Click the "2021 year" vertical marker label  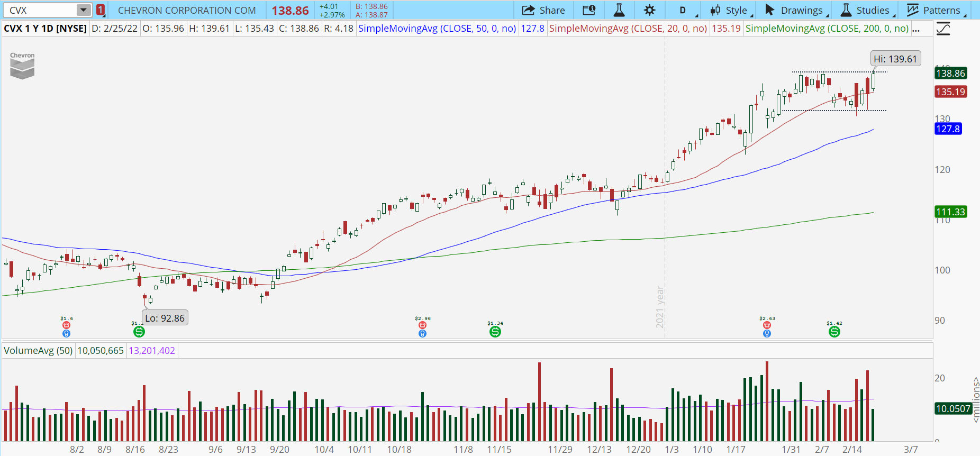tap(660, 307)
